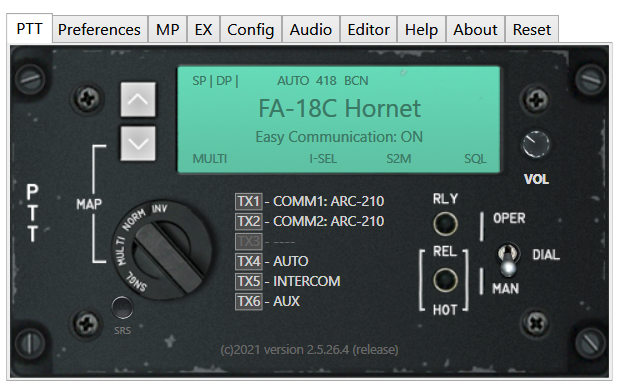The width and height of the screenshot is (619, 390).
Task: Switch to the Config tab
Action: click(251, 30)
